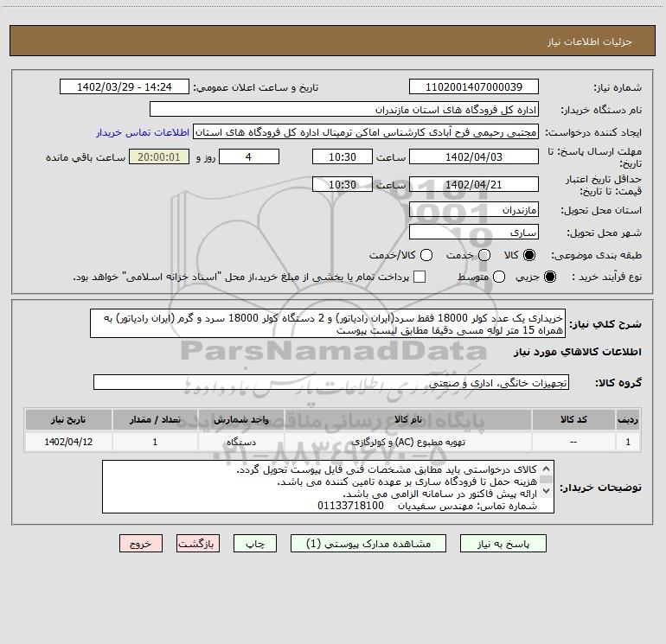
Task: Click the خروج exit button
Action: 141,544
